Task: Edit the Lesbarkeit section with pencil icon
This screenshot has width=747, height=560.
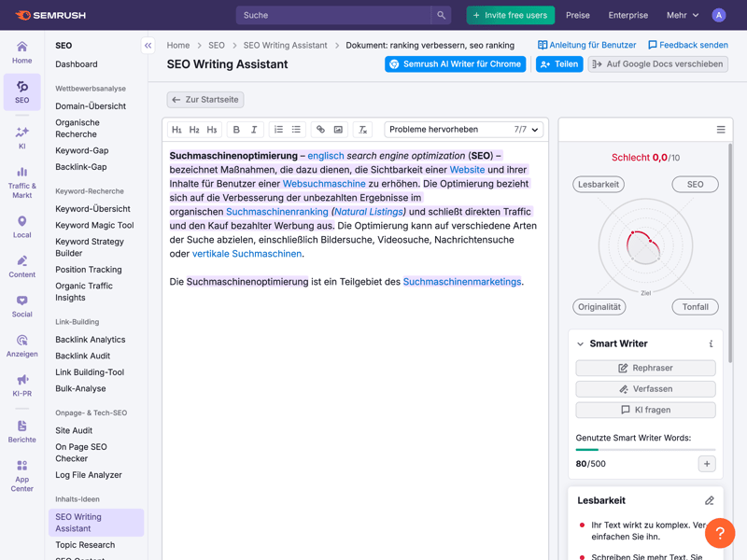Action: [709, 501]
